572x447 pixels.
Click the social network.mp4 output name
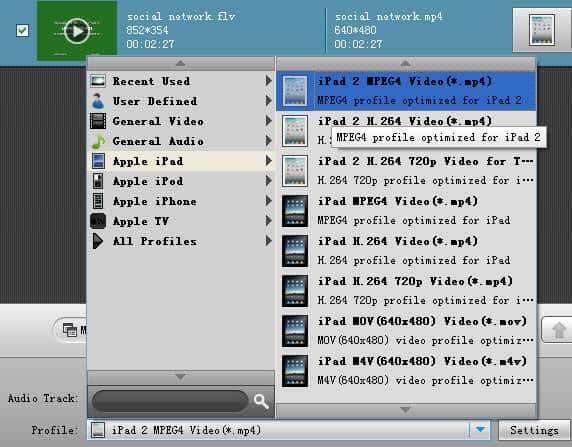coord(389,16)
